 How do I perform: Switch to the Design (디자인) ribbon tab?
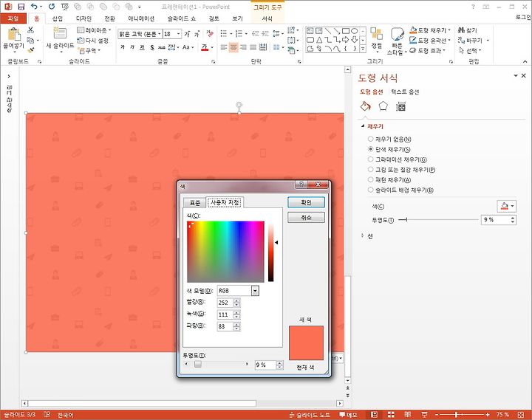coord(83,18)
